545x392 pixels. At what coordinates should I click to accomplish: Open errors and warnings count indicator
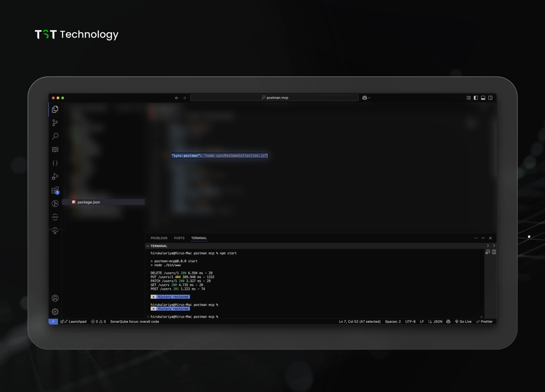click(98, 322)
